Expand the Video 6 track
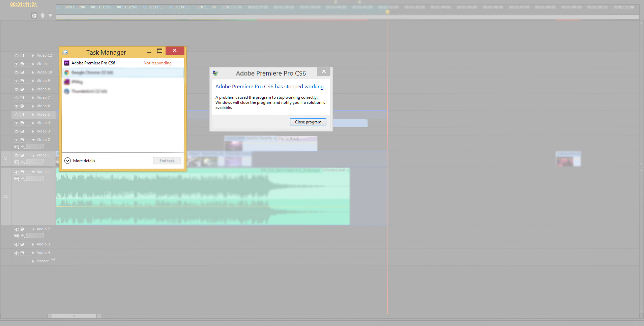 [33, 106]
